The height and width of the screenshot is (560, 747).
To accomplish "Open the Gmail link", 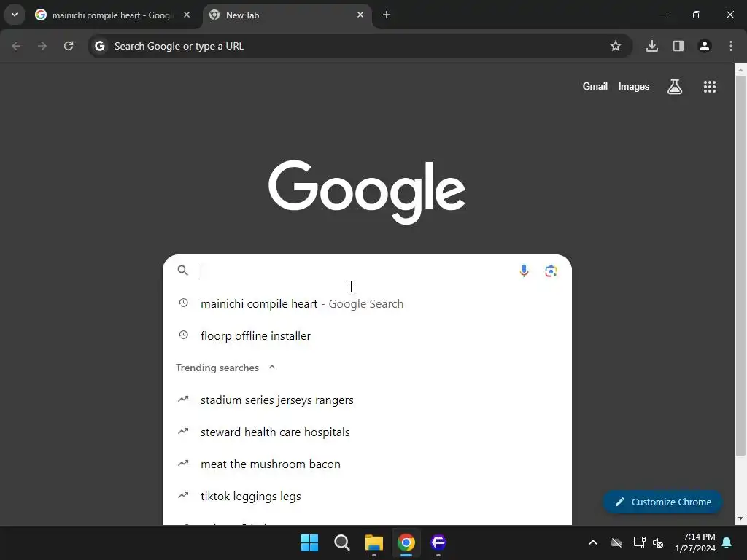I will click(595, 87).
